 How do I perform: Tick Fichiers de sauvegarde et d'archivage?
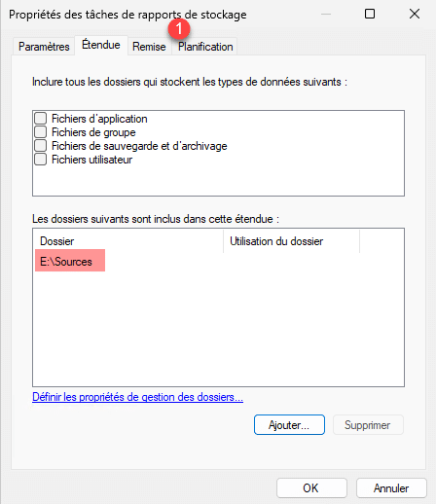pos(41,146)
